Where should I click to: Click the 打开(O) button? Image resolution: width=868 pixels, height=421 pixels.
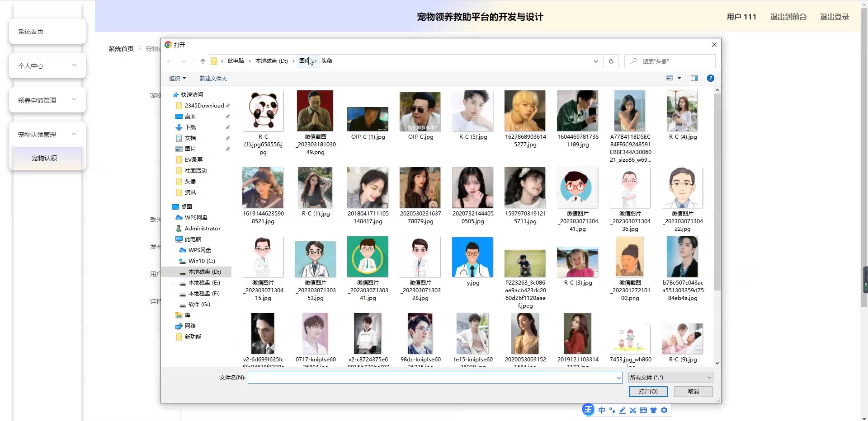coord(648,392)
